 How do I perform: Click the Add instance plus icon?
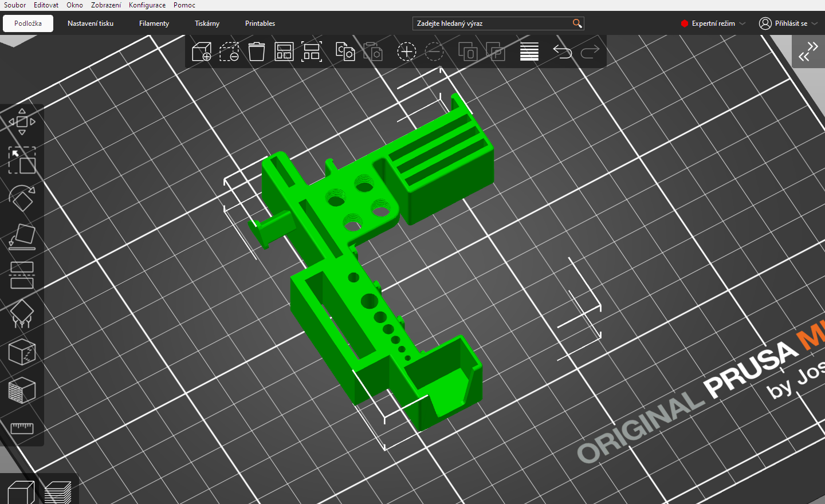[x=407, y=52]
